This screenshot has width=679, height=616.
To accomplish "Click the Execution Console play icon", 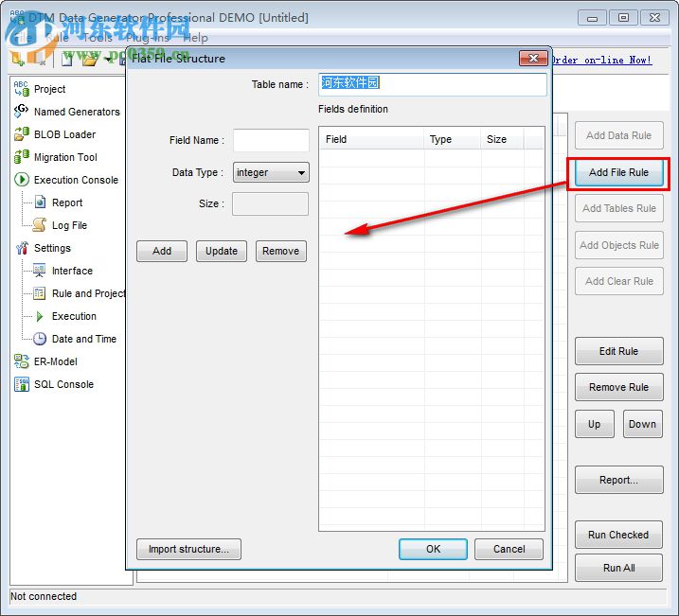I will point(22,180).
